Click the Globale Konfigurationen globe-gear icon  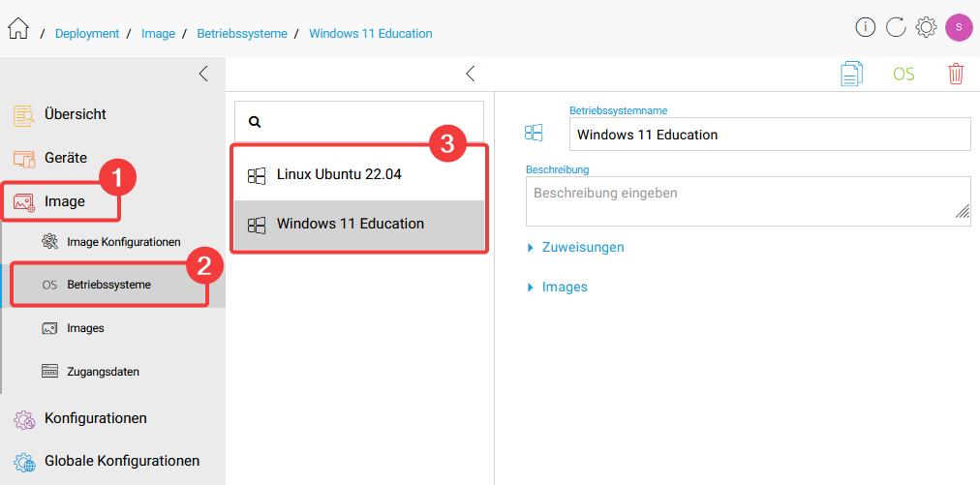(x=24, y=462)
